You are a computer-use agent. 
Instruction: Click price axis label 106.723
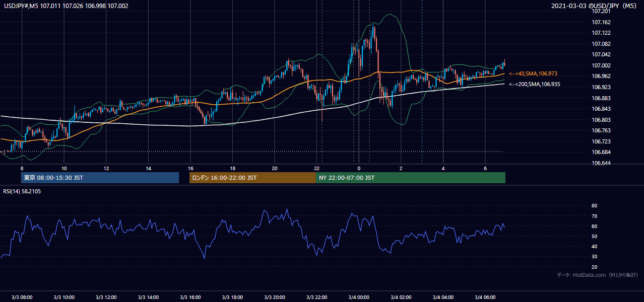[601, 141]
